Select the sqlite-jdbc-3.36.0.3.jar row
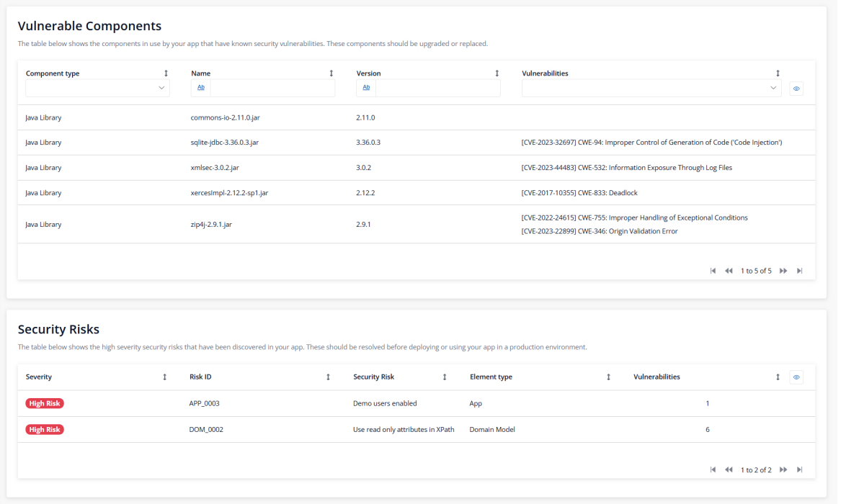841x504 pixels. (224, 143)
